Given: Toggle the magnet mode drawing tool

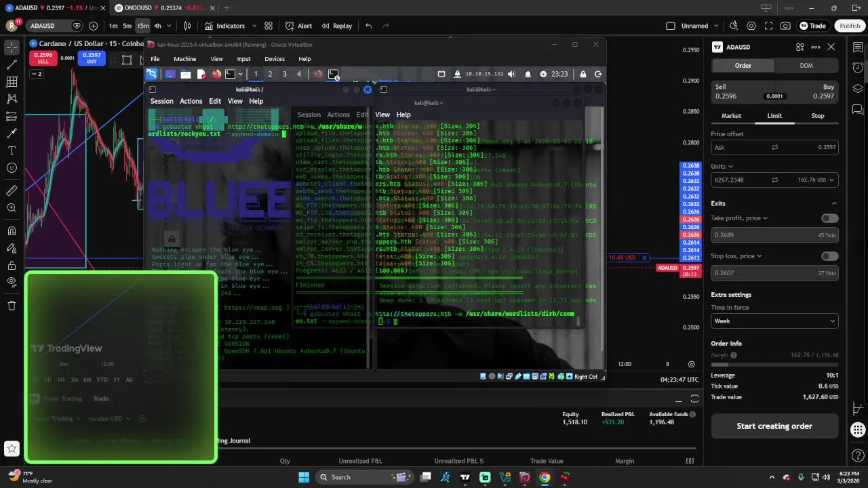Looking at the screenshot, I should 12,231.
